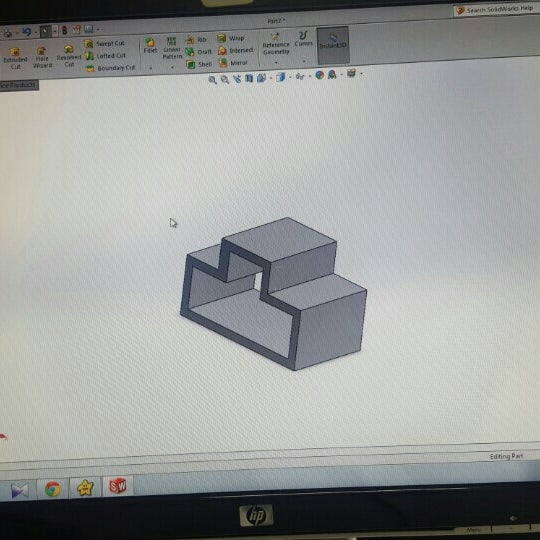
Task: Open the Linear Pattern dropdown arrow
Action: (x=172, y=67)
